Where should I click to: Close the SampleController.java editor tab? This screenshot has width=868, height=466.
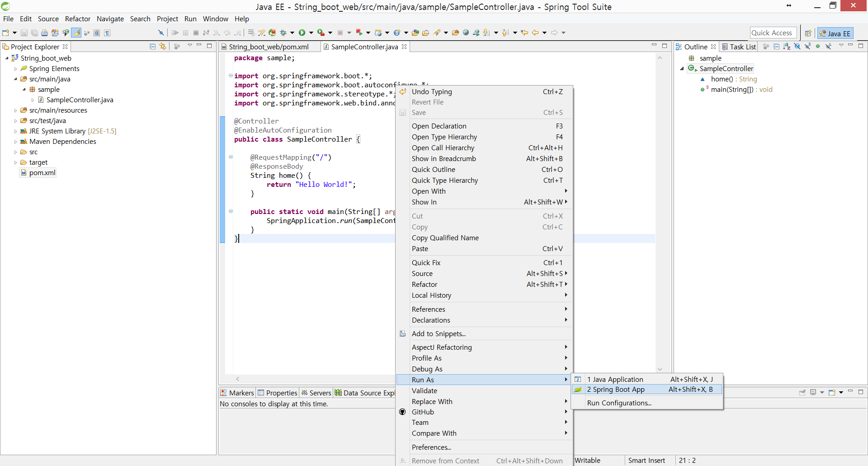point(404,47)
